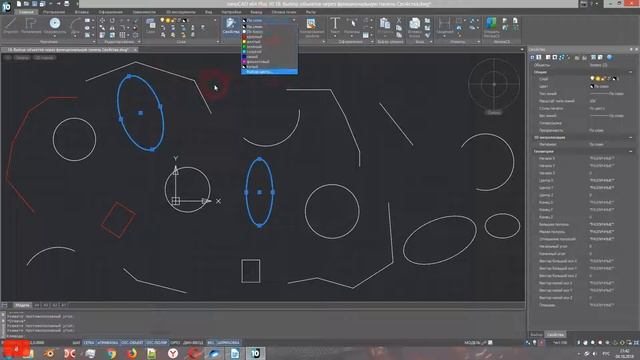Open the Вставка ribbon tab

coord(82,12)
